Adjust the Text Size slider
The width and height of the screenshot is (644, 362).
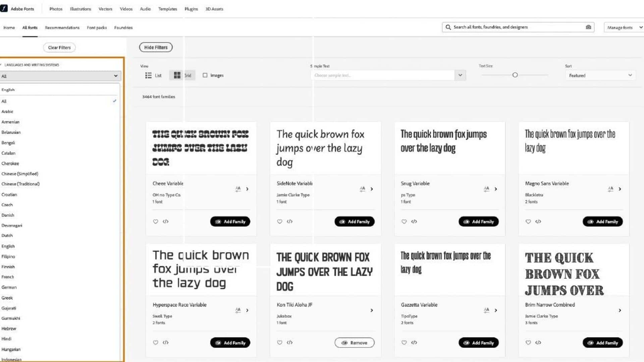click(x=515, y=75)
